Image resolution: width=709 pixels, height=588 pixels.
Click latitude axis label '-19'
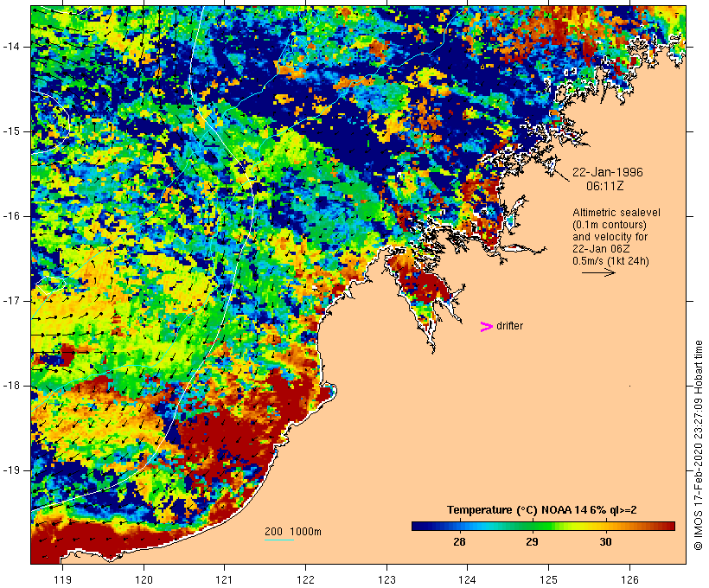(11, 470)
